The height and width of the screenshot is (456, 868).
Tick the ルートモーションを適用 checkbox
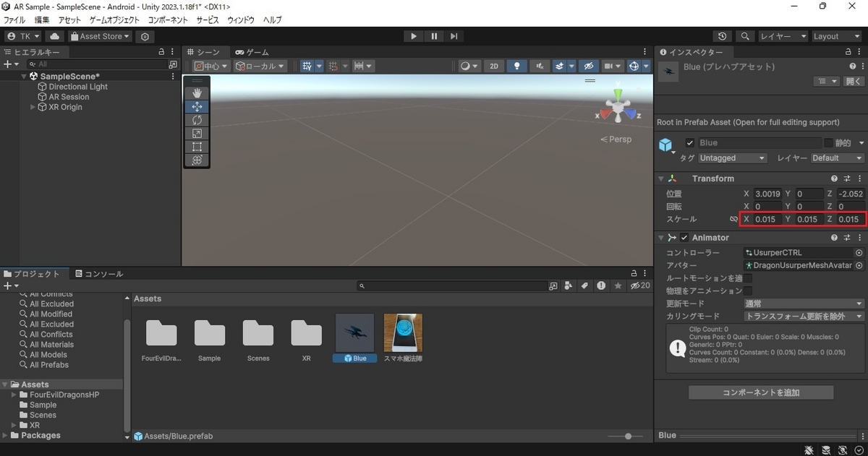(748, 278)
